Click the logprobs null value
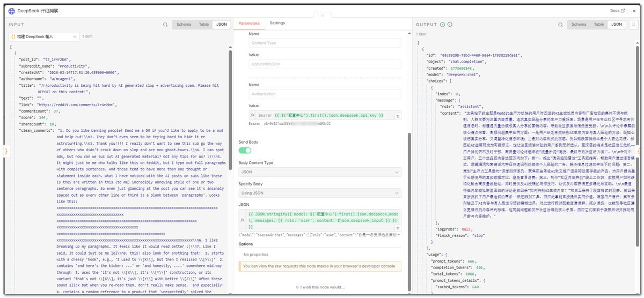The height and width of the screenshot is (298, 644). click(466, 229)
